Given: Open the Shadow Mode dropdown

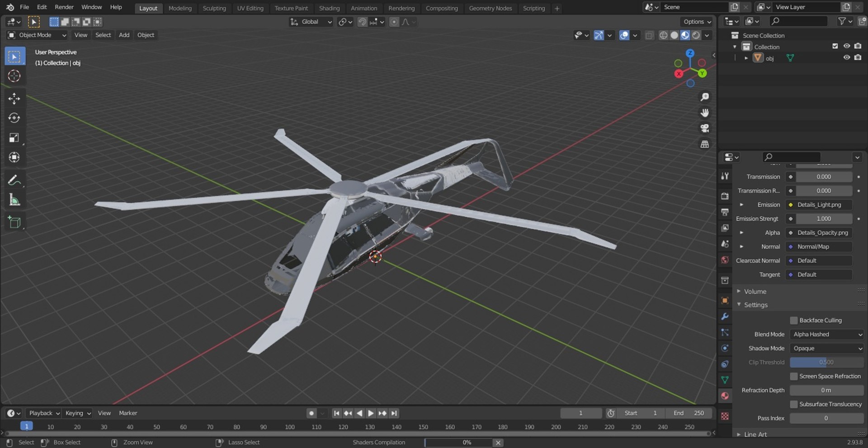Looking at the screenshot, I should [827, 349].
